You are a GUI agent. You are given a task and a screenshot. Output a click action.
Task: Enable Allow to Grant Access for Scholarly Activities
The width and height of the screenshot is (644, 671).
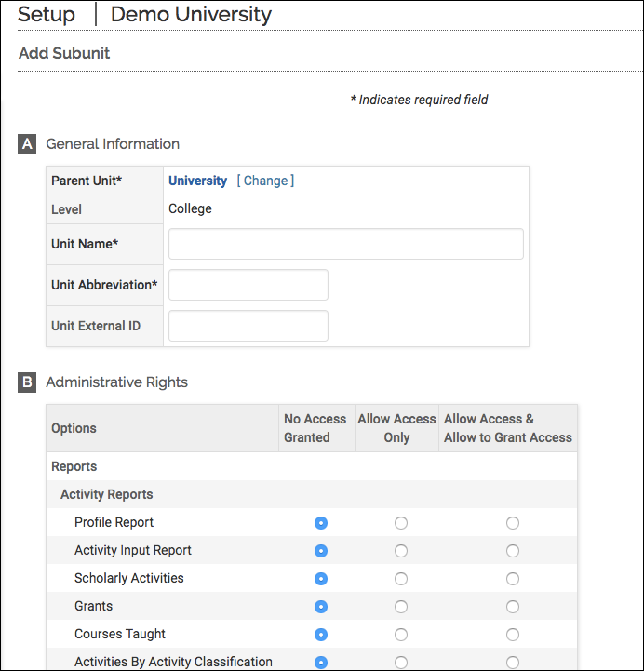coord(513,579)
